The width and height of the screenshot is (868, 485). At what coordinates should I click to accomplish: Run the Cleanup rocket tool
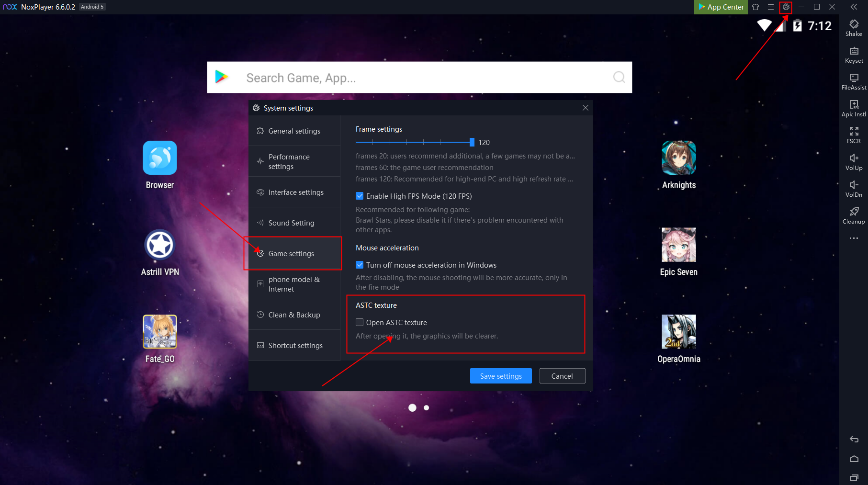click(854, 214)
